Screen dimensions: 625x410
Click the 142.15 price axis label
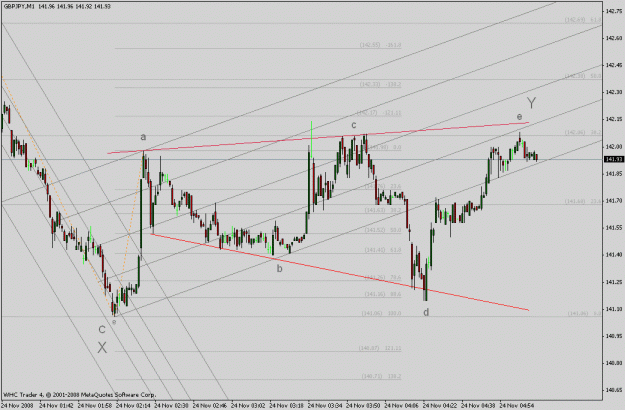(613, 119)
